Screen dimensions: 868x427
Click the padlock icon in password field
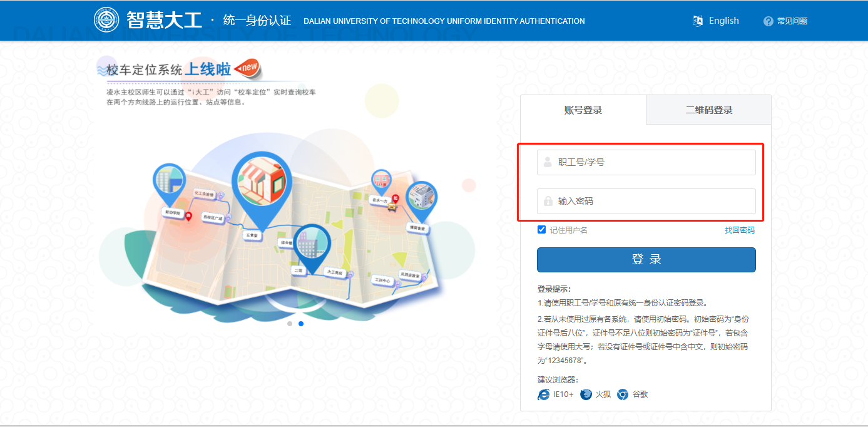pyautogui.click(x=548, y=201)
